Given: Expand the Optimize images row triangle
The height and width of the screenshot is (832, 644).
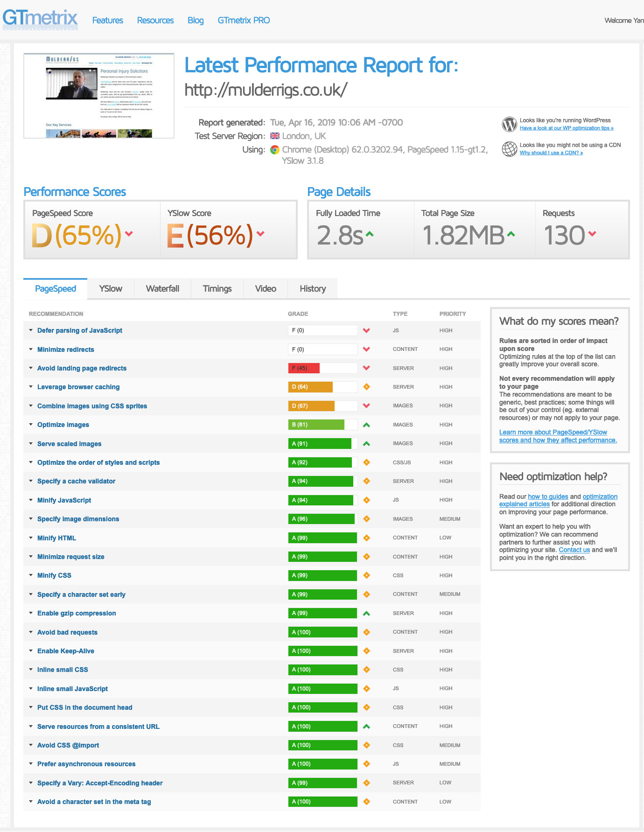Looking at the screenshot, I should 31,425.
